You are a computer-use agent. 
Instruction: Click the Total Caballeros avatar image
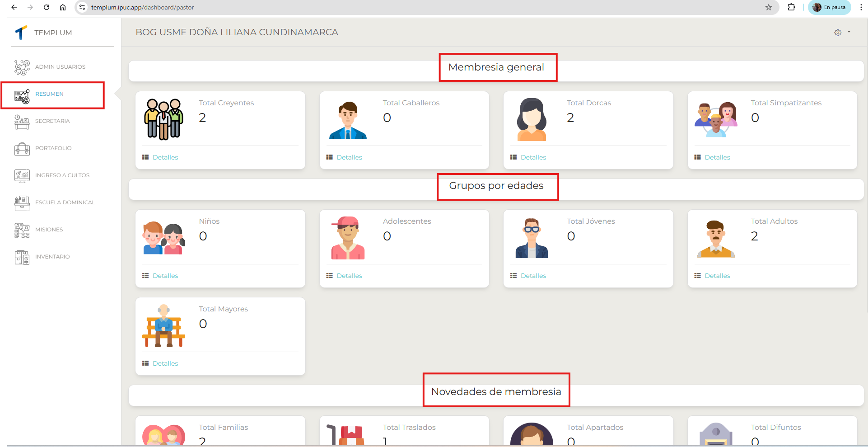point(348,120)
